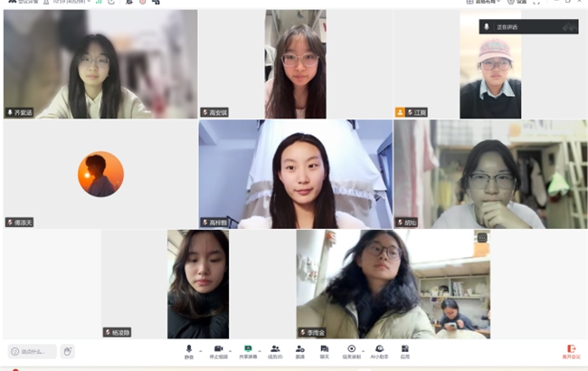Image resolution: width=588 pixels, height=371 pixels.
Task: Stop camera using the 停止视频 button
Action: click(217, 350)
